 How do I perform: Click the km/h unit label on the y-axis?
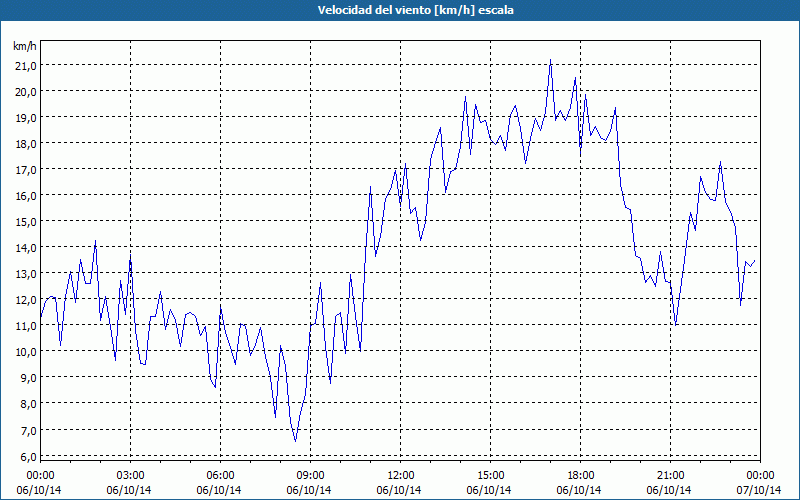(x=25, y=46)
